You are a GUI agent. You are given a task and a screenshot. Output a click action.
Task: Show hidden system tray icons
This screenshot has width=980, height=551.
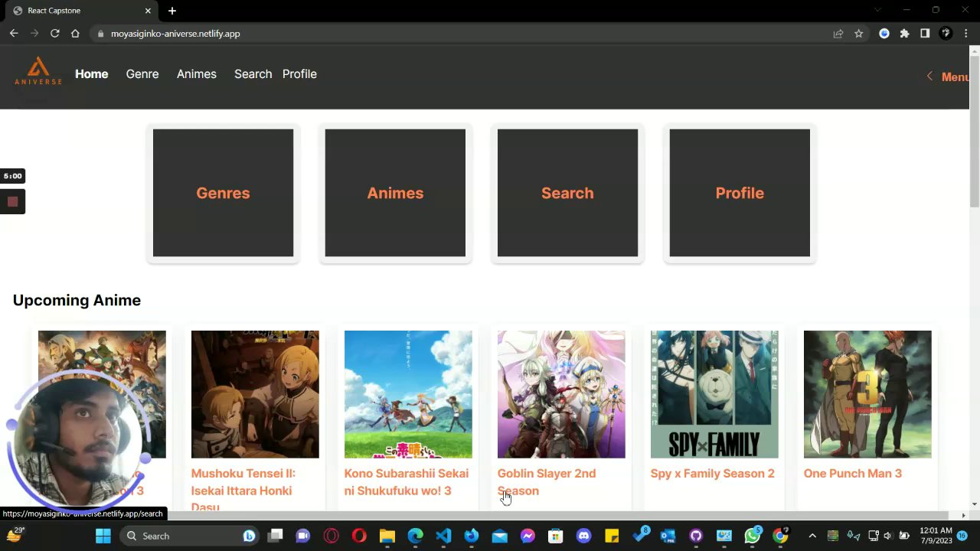tap(812, 536)
